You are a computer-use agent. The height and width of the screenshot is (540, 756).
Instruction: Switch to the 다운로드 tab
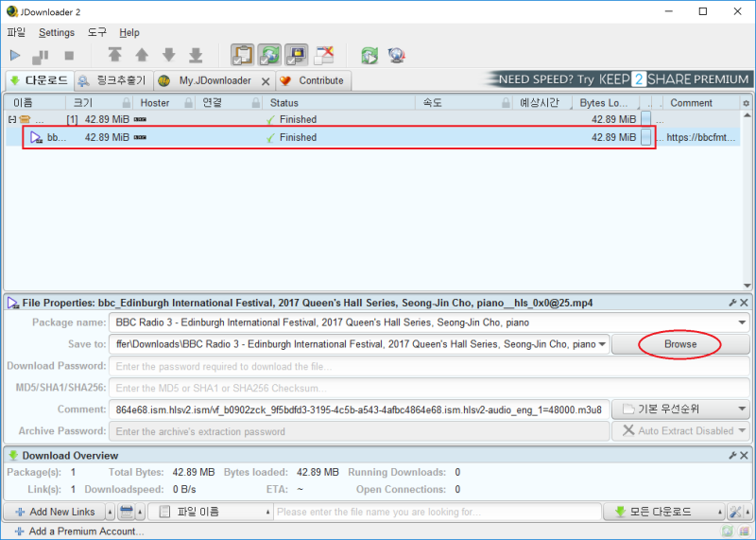pyautogui.click(x=40, y=80)
